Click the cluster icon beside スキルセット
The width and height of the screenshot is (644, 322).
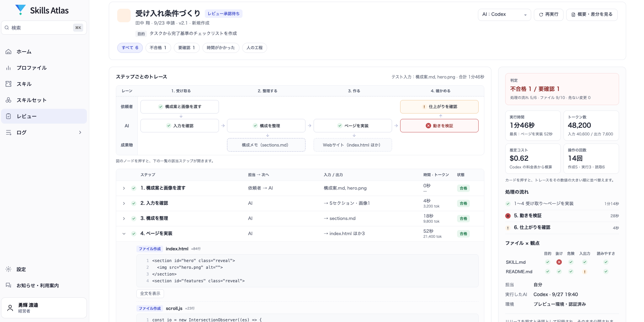point(9,100)
